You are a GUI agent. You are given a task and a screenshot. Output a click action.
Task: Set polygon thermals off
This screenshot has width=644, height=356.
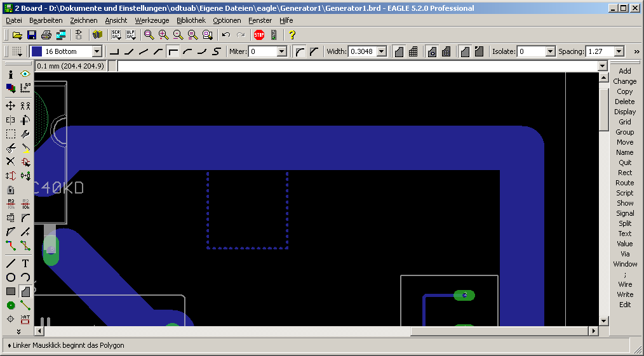(446, 51)
